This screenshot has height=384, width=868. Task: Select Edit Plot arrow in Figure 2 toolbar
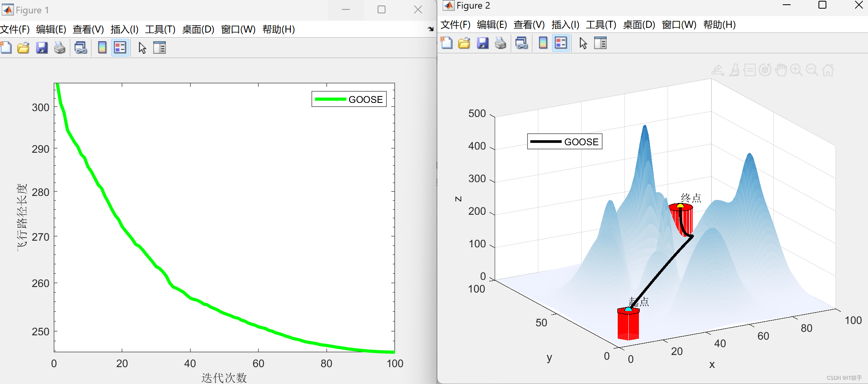tap(583, 43)
